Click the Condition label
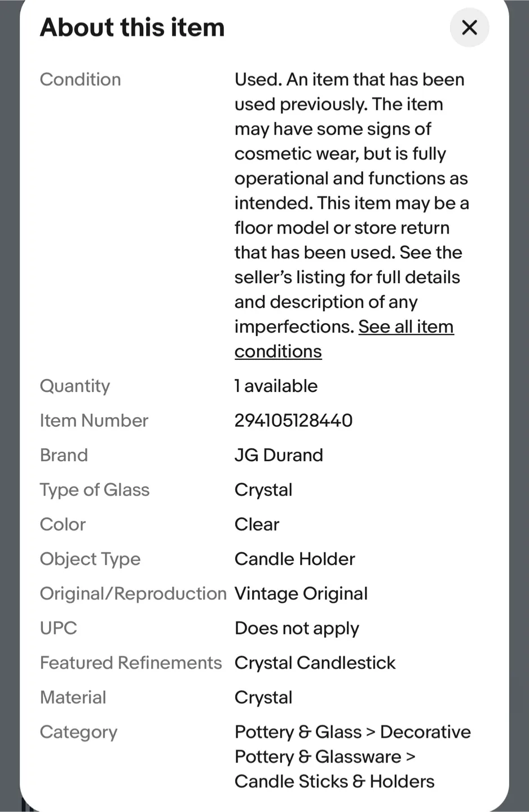Viewport: 529px width, 812px height. [80, 80]
